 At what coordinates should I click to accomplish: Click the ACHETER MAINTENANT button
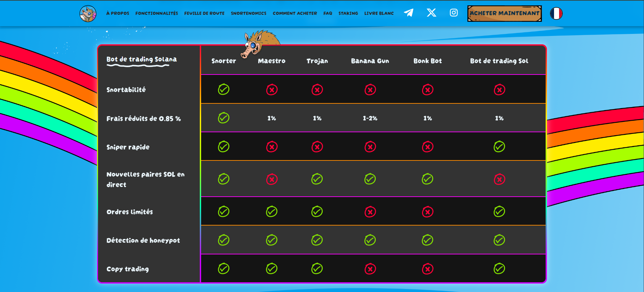point(504,13)
